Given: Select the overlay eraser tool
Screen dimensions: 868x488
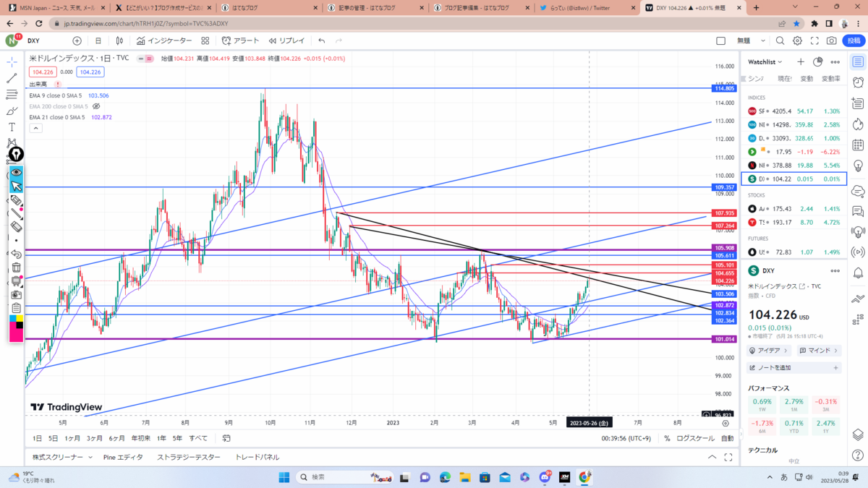Looking at the screenshot, I should (16, 227).
